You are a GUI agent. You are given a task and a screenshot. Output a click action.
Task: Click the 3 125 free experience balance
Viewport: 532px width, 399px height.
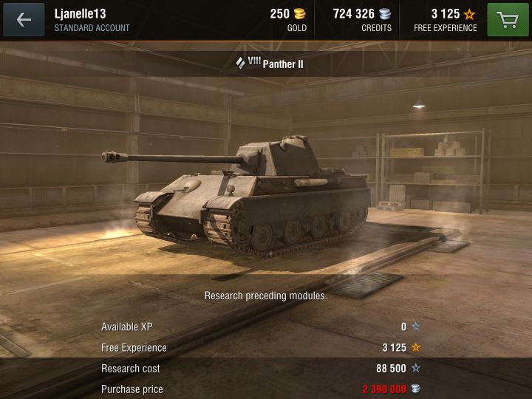445,14
